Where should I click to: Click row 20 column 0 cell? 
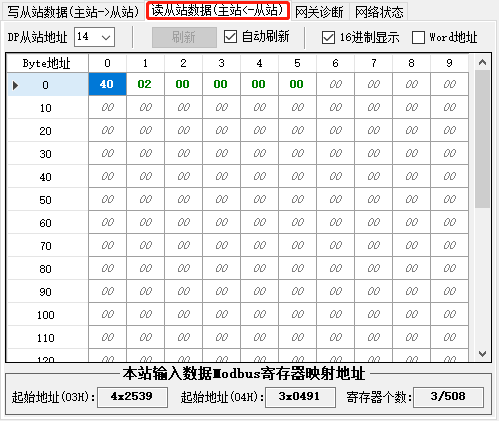107,130
